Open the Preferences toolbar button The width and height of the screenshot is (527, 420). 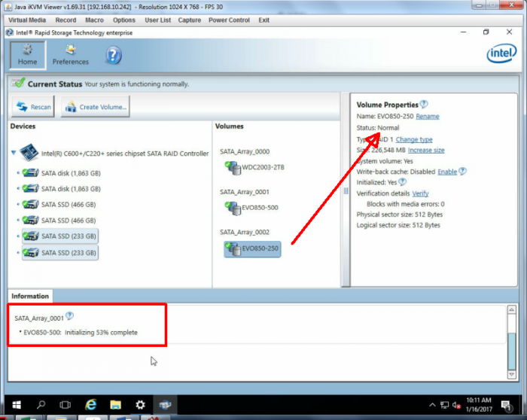tap(71, 56)
